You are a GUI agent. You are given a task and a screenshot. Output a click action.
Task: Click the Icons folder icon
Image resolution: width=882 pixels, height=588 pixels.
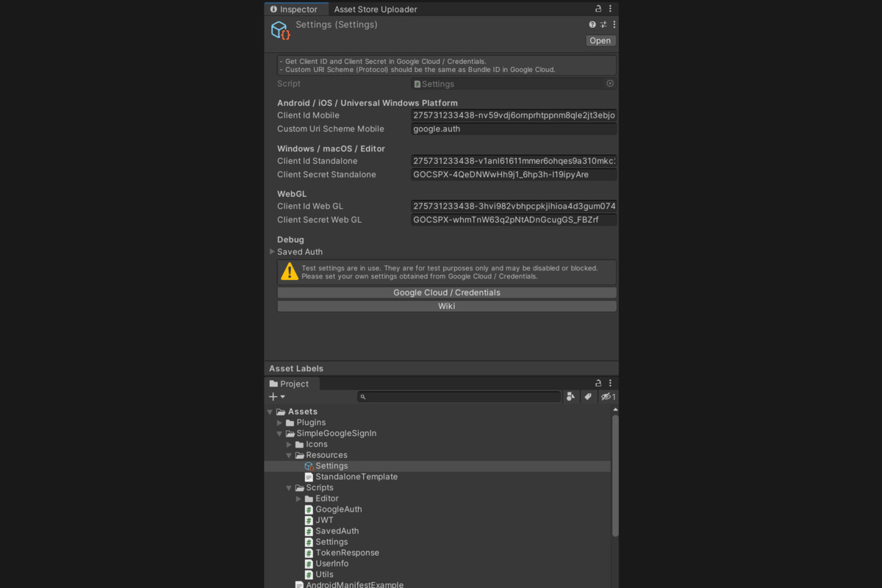[299, 445]
